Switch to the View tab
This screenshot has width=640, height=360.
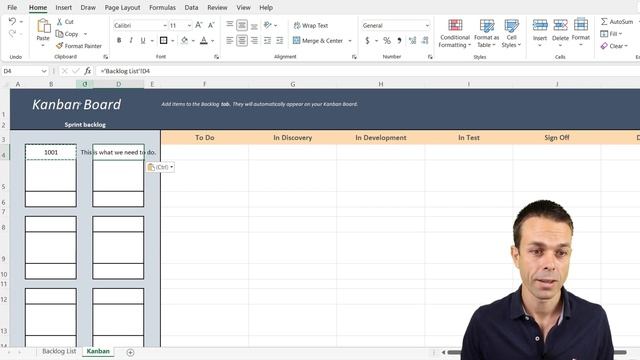click(243, 7)
